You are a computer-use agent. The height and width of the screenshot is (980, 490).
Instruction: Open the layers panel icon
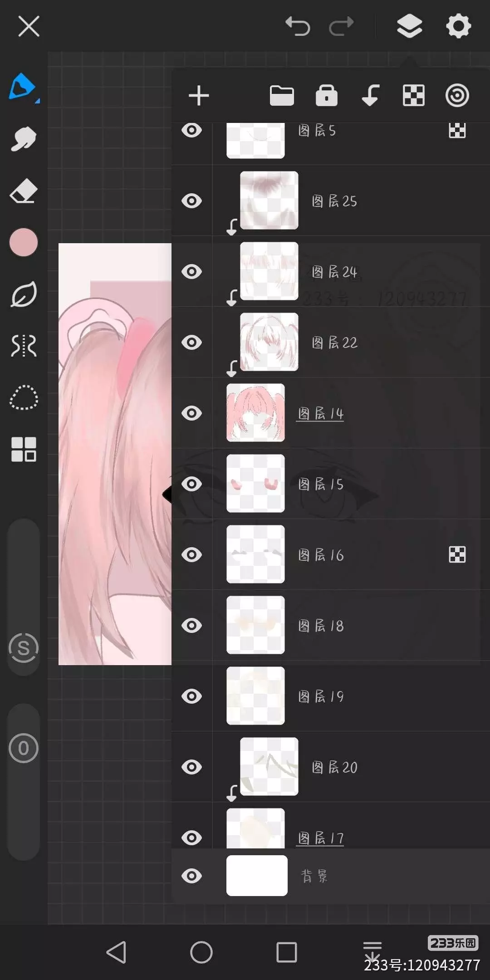pos(409,26)
